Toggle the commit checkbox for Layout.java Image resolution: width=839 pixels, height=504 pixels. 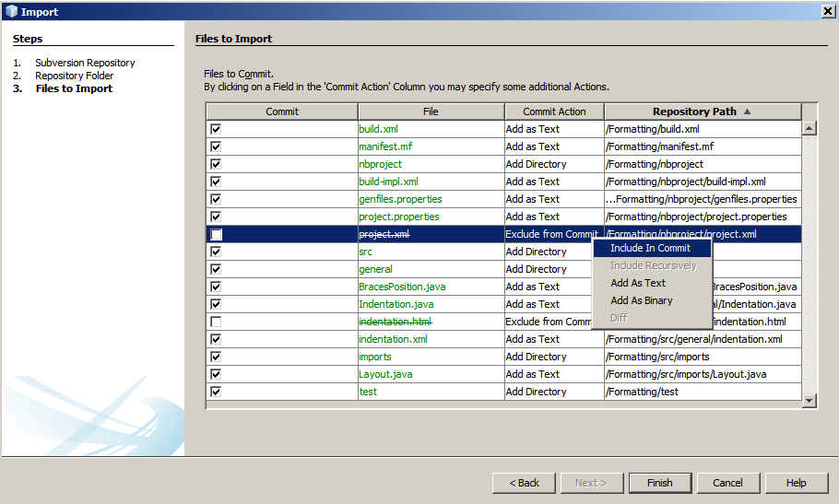[x=216, y=374]
